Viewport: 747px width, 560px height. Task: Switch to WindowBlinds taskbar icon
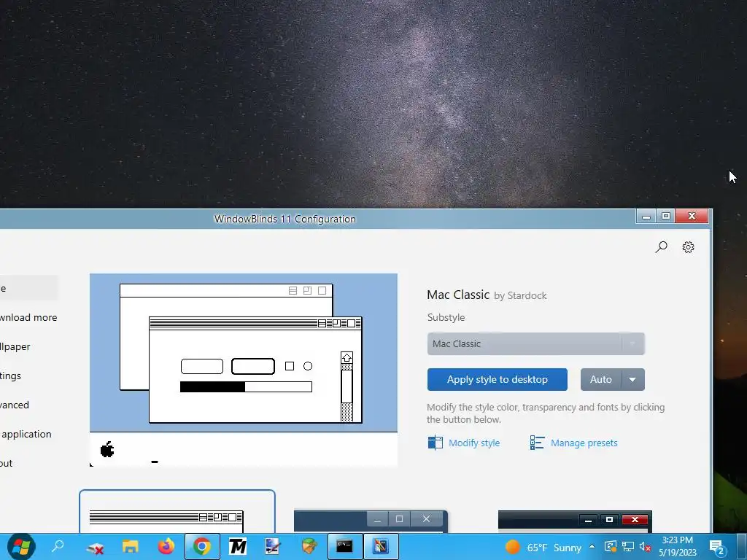tap(380, 546)
